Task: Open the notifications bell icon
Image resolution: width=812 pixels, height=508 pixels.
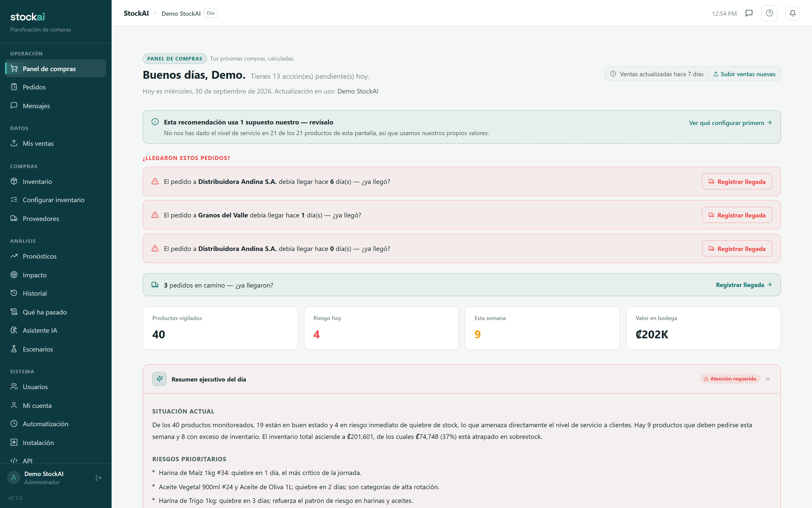Action: 792,13
